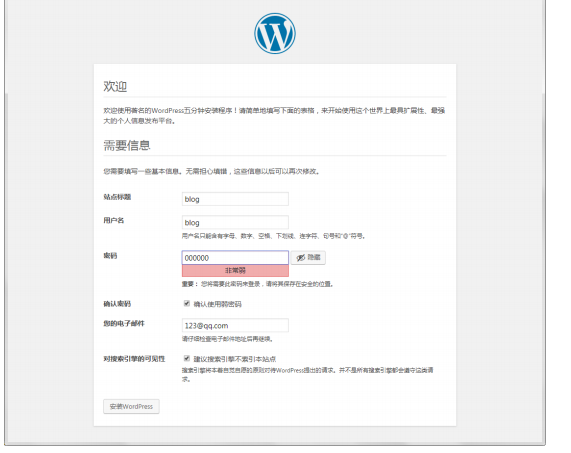Click the password field showing 000000

pos(235,257)
